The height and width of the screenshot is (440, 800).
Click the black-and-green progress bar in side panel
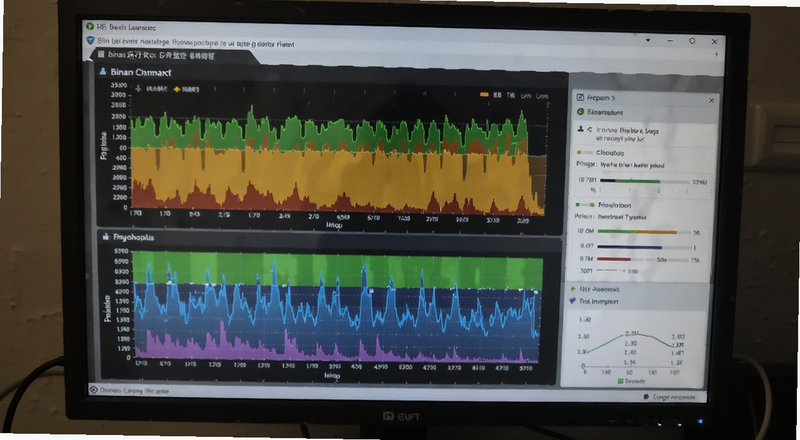(x=644, y=181)
